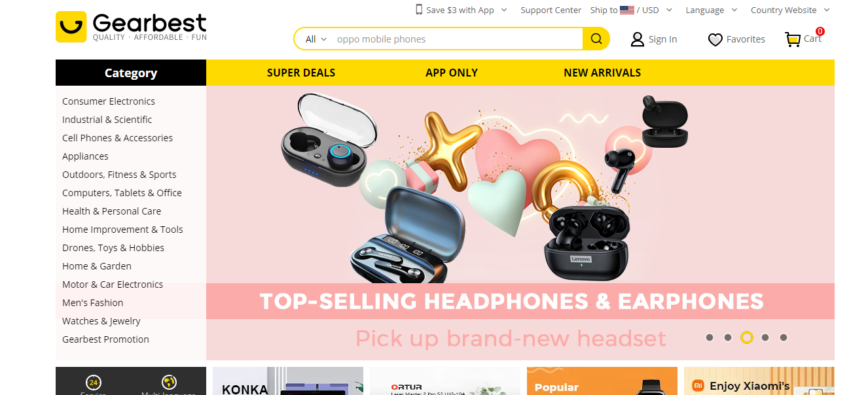Click the Sign In person icon
Viewport: 868px width, 395px height.
coord(637,39)
